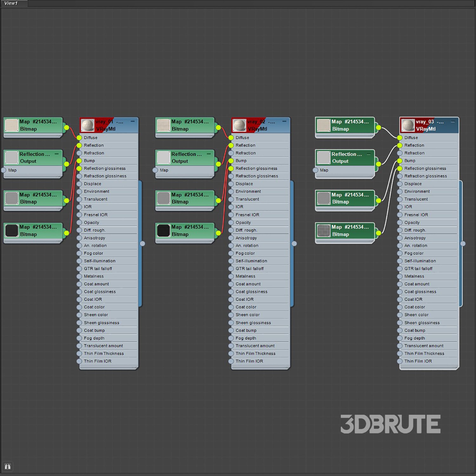Click the vray_01 material sphere preview

[88, 125]
